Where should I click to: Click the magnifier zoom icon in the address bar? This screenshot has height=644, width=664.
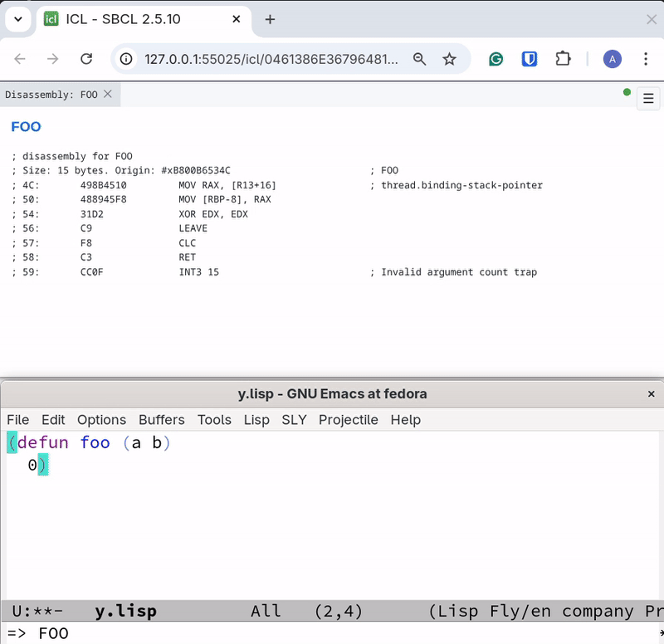420,59
